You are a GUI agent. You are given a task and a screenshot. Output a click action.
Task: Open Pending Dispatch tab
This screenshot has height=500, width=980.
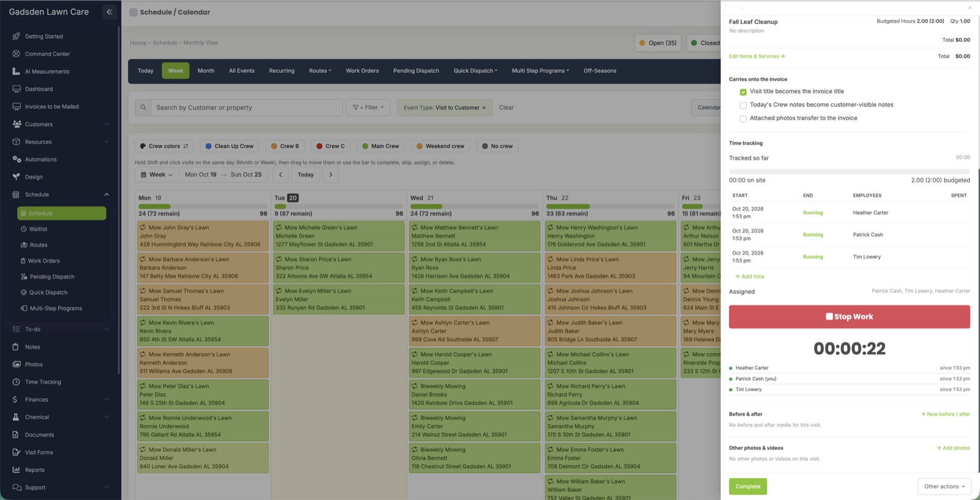[416, 71]
